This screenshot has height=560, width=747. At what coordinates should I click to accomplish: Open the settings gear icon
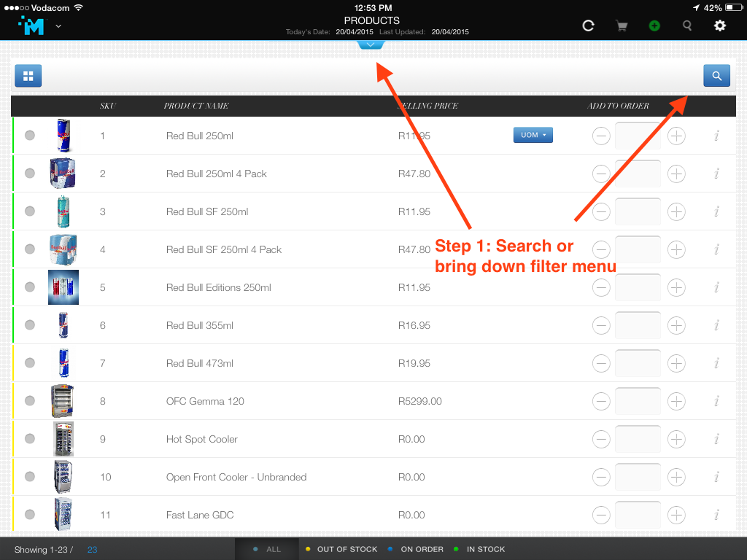tap(720, 26)
